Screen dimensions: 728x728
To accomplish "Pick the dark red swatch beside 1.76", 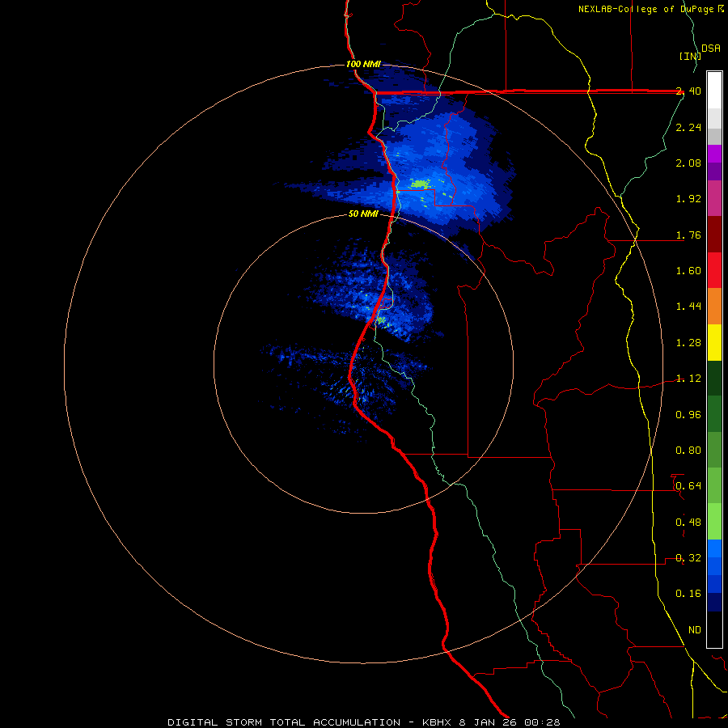I will (714, 235).
